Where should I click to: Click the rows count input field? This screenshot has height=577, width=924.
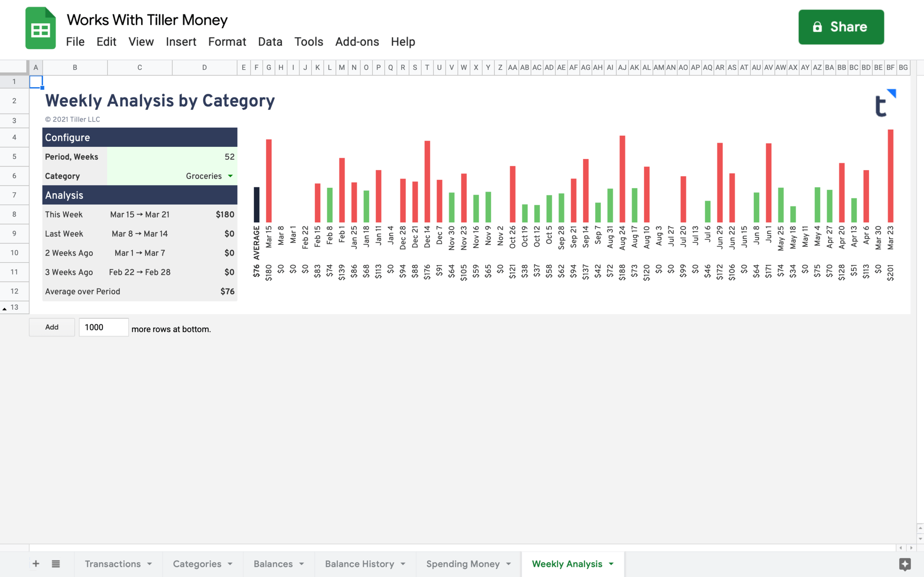pos(104,327)
